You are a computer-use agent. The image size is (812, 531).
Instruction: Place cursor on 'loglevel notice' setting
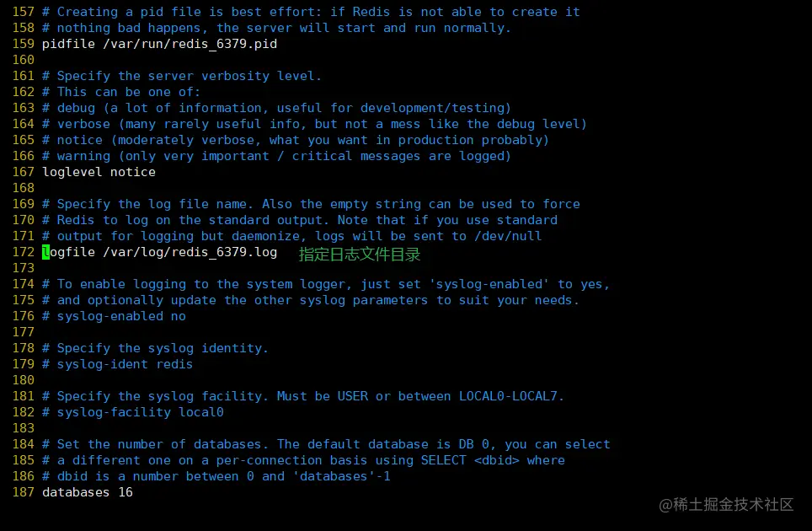(x=99, y=172)
